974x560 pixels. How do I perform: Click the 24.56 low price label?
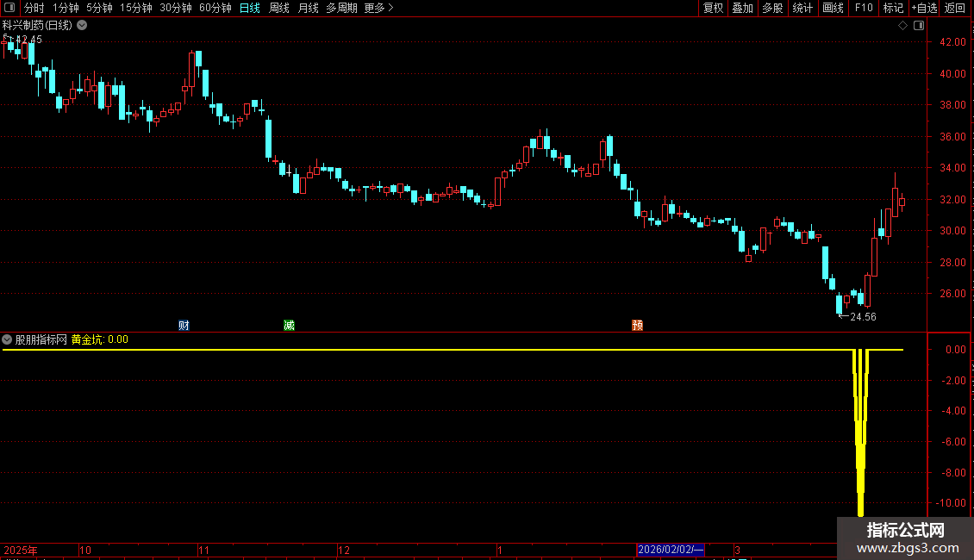coord(863,317)
